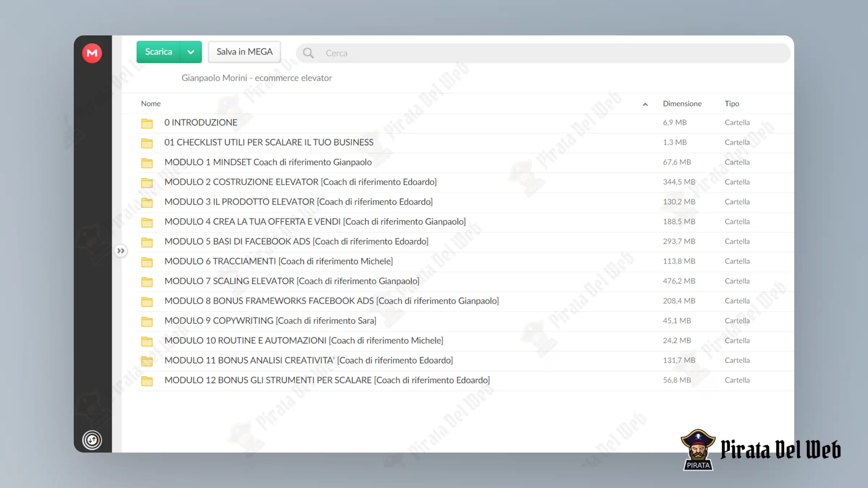This screenshot has height=488, width=868.
Task: Click the 188,5 MB size value
Action: [x=679, y=221]
